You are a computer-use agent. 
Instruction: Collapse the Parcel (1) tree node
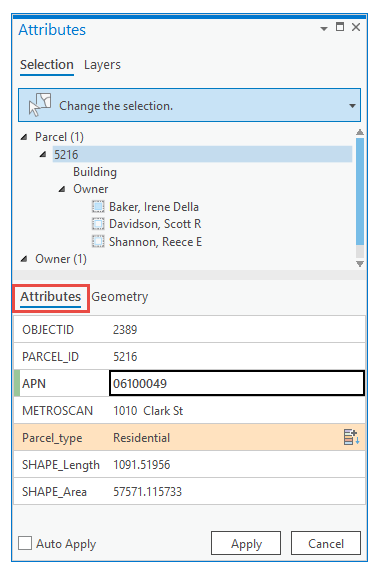24,137
